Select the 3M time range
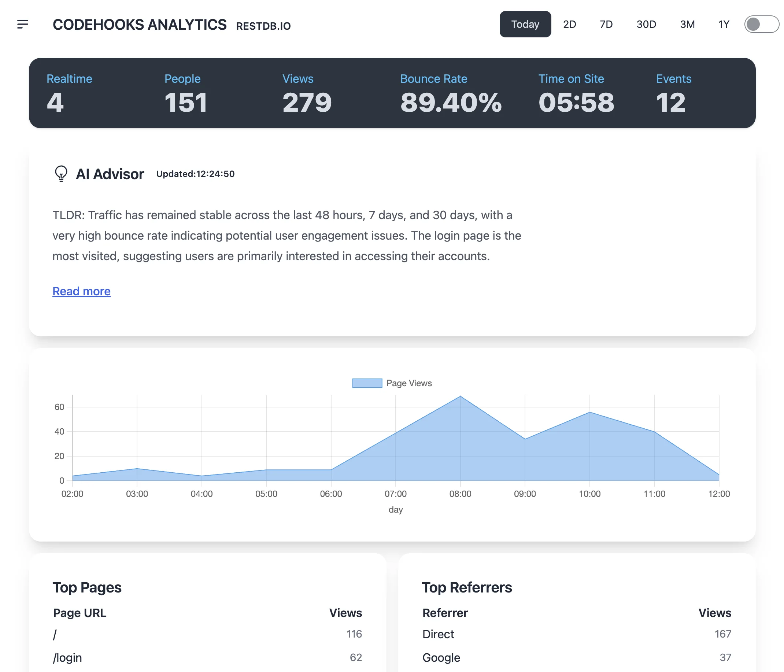 (687, 24)
